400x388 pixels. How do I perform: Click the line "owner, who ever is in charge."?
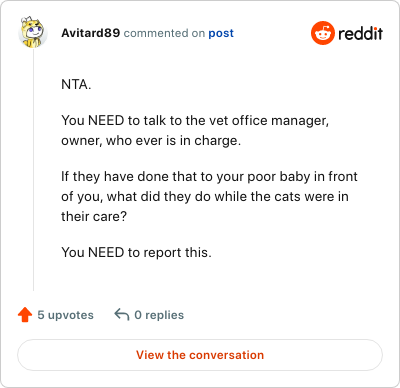point(151,141)
